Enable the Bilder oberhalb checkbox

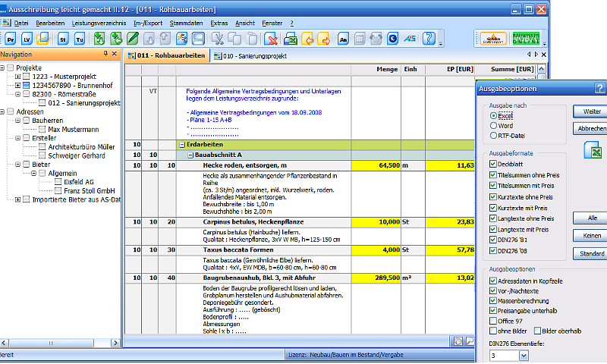coord(537,331)
